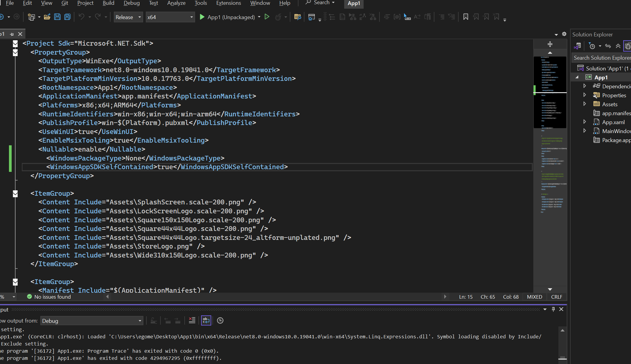Toggle a bookmark using the bookmark toolbar icon
Screen dimensions: 631x364
[x=465, y=17]
